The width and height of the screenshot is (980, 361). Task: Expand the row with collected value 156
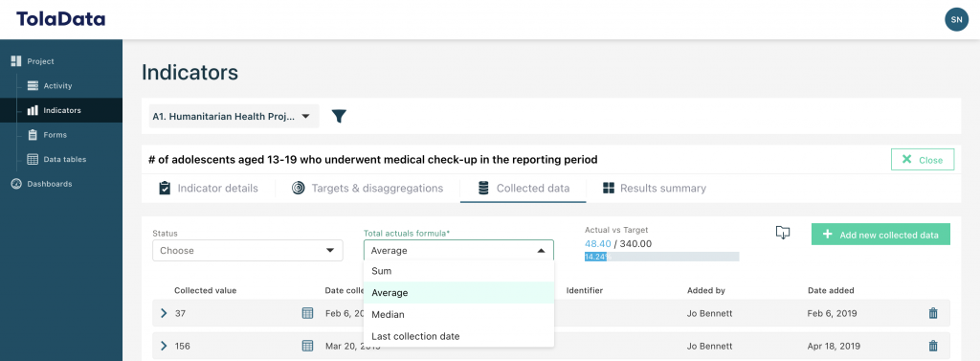pos(164,346)
